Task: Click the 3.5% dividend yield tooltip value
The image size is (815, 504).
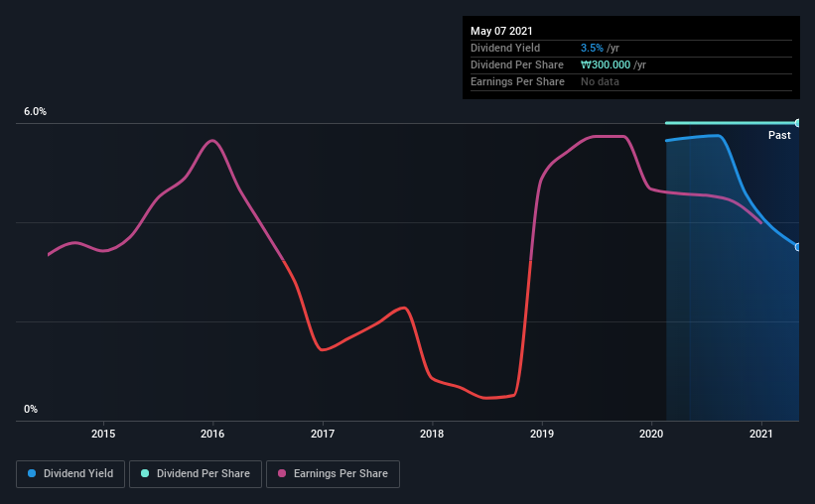Action: pyautogui.click(x=592, y=48)
